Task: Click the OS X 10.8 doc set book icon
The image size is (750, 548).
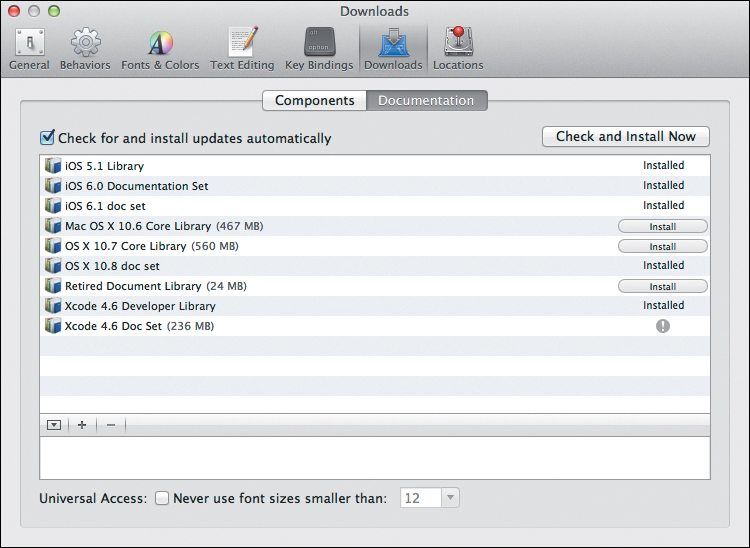Action: coord(53,266)
